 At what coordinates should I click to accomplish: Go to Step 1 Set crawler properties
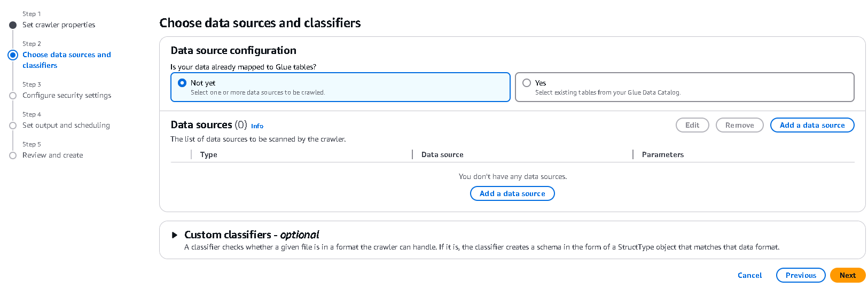pyautogui.click(x=59, y=25)
